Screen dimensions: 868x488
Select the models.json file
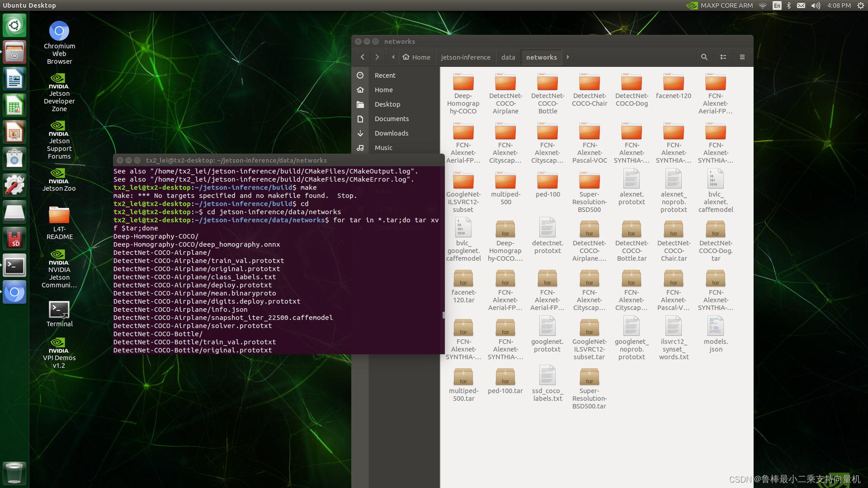(716, 334)
